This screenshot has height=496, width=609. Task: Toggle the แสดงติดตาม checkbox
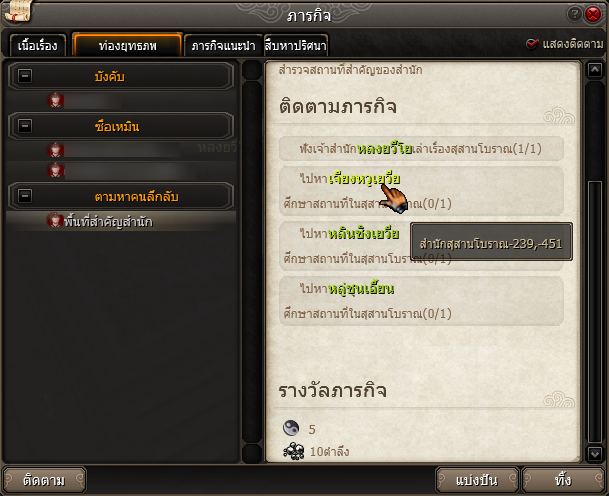coord(532,44)
